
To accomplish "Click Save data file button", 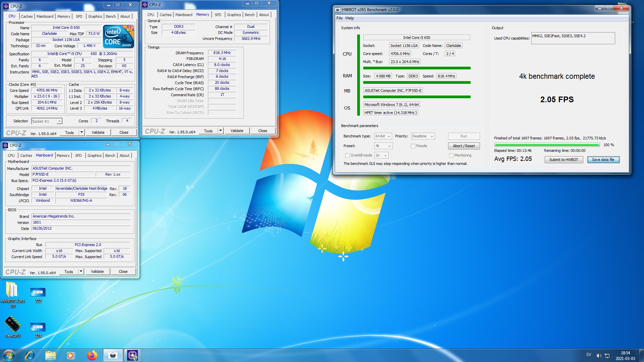I will coord(603,160).
